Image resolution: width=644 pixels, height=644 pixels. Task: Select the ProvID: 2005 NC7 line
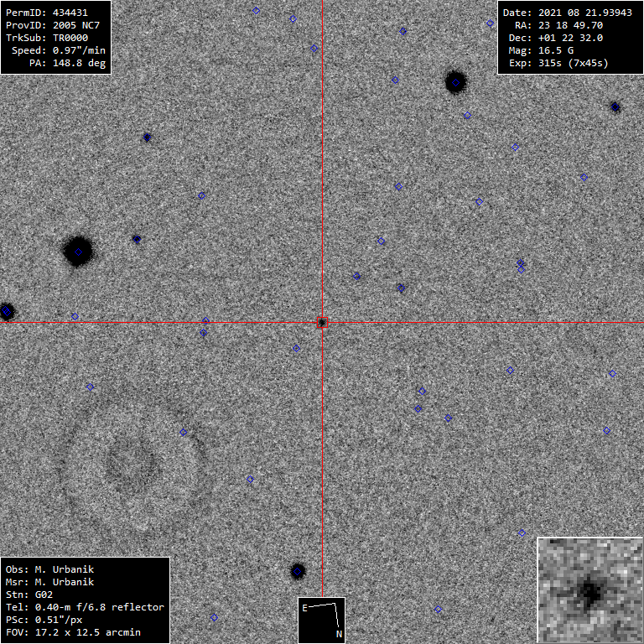coord(53,25)
